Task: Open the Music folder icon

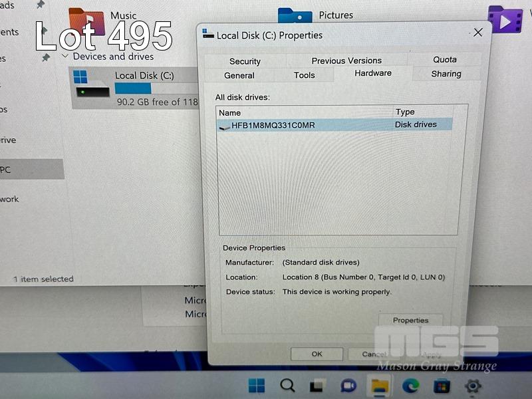Action: coord(86,20)
